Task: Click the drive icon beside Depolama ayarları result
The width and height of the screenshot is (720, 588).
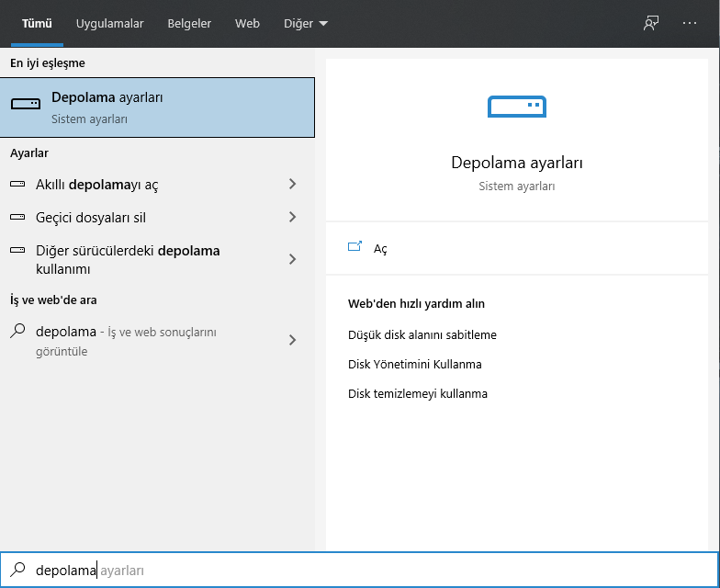Action: (26, 105)
